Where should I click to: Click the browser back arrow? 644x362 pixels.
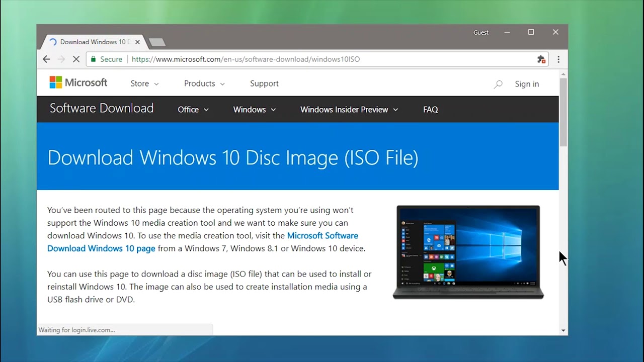click(x=46, y=59)
